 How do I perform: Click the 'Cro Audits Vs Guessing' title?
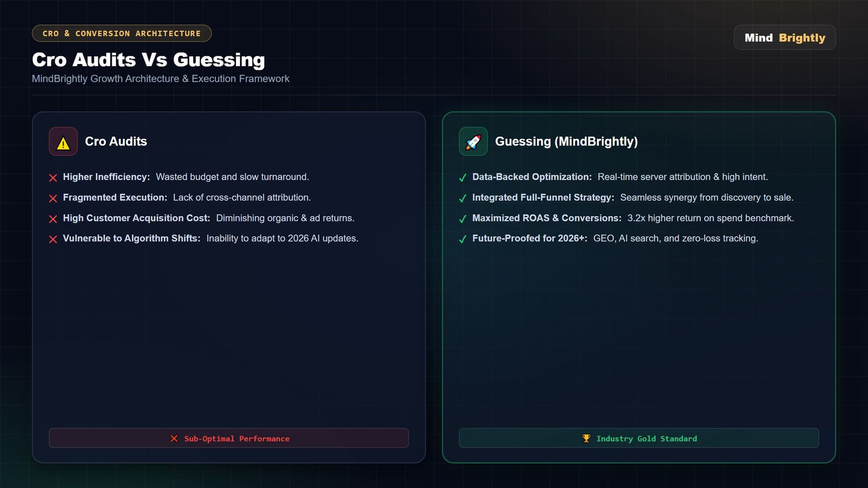[149, 60]
